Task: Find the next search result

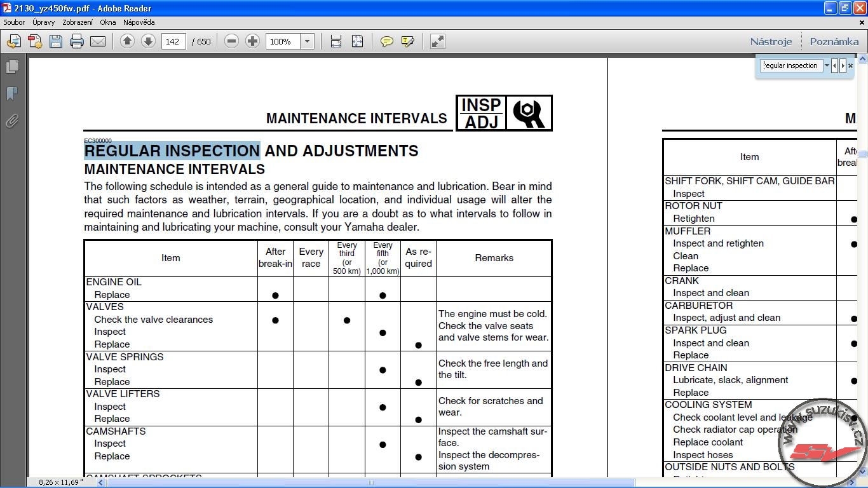Action: (843, 65)
